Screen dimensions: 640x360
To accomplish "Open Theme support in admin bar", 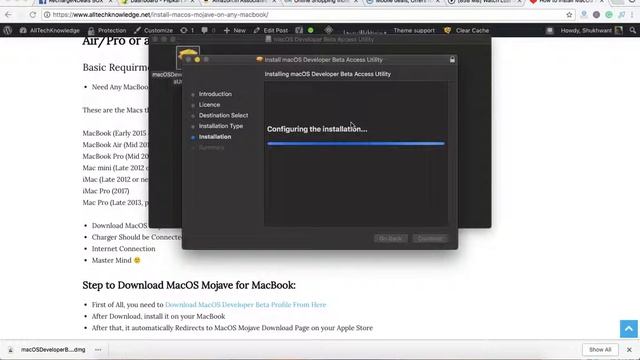I will click(414, 30).
